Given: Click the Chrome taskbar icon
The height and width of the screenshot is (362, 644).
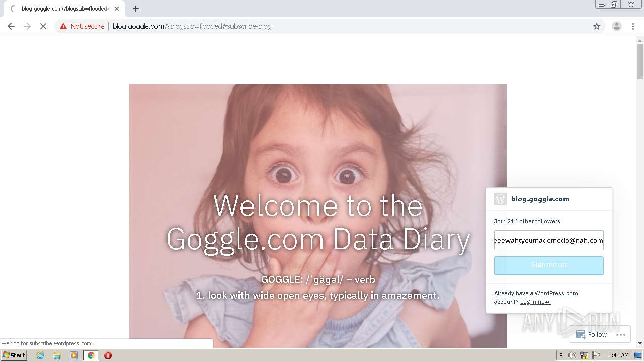Looking at the screenshot, I should click(91, 355).
